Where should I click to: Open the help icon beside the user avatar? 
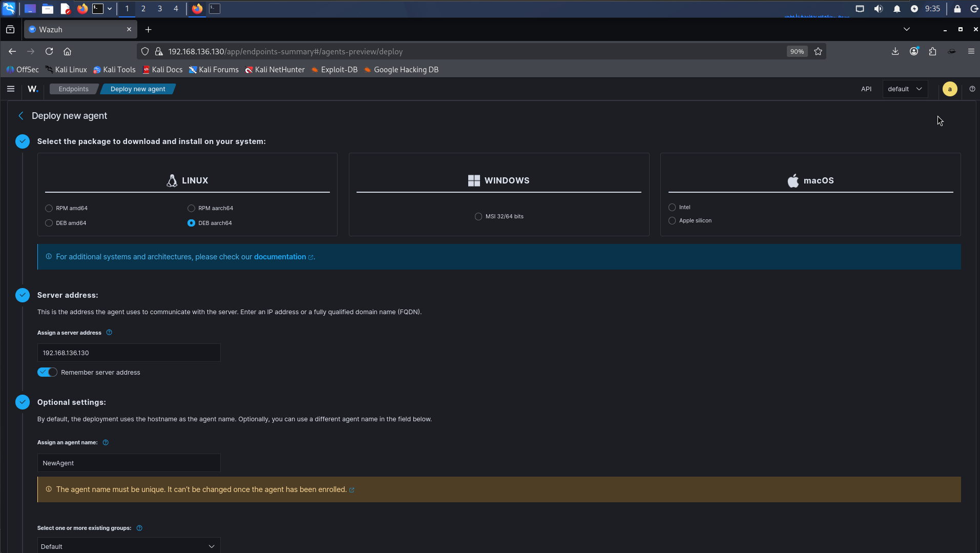972,89
